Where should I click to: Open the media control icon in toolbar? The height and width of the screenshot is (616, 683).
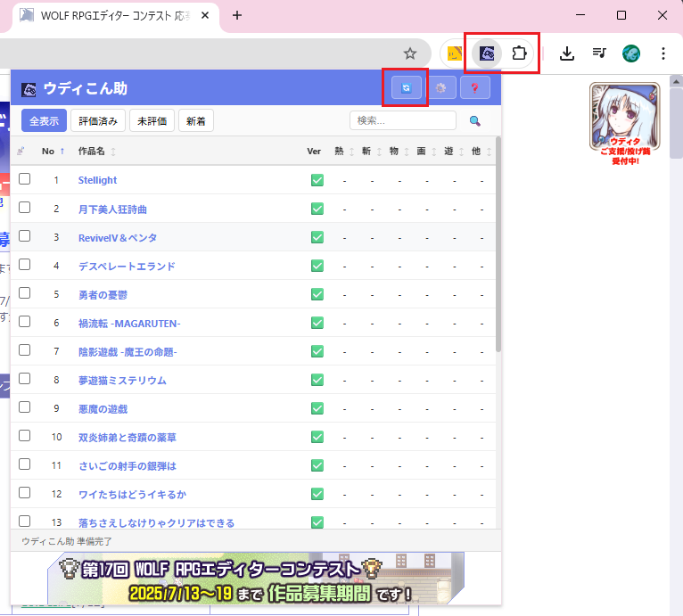599,53
